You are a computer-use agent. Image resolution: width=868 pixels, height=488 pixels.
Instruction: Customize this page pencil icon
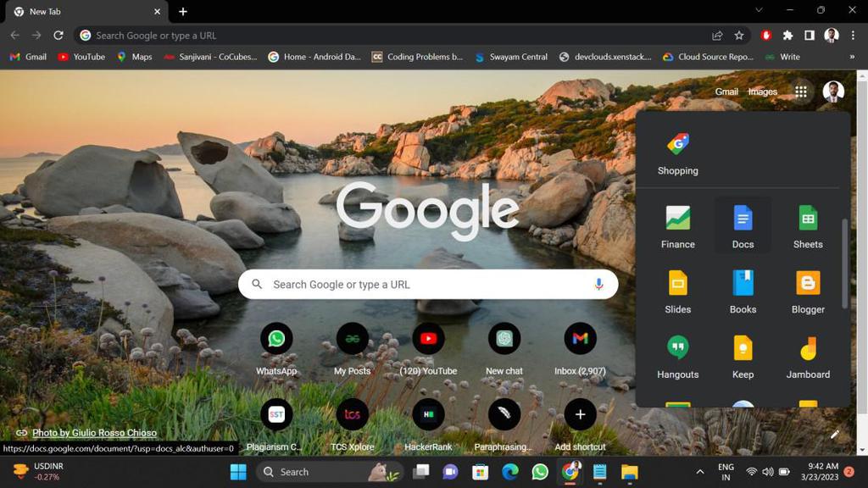pyautogui.click(x=835, y=435)
